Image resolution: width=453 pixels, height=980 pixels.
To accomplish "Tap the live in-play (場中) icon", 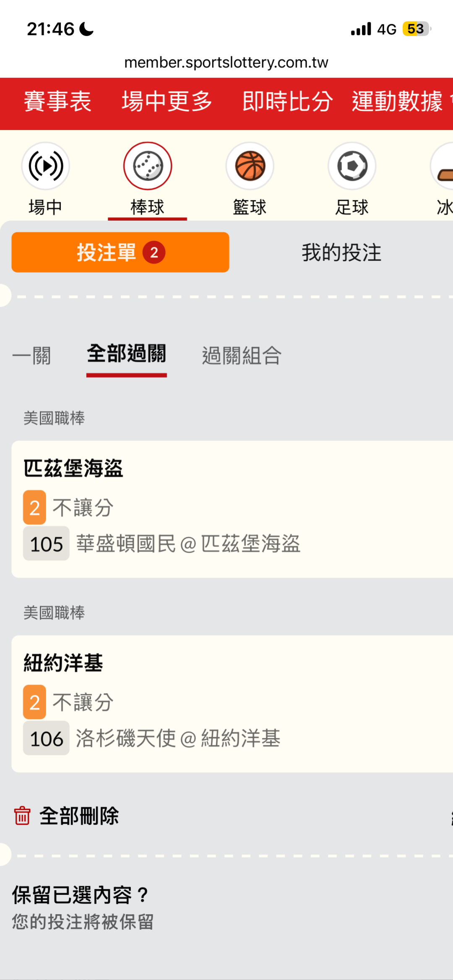I will pos(45,166).
